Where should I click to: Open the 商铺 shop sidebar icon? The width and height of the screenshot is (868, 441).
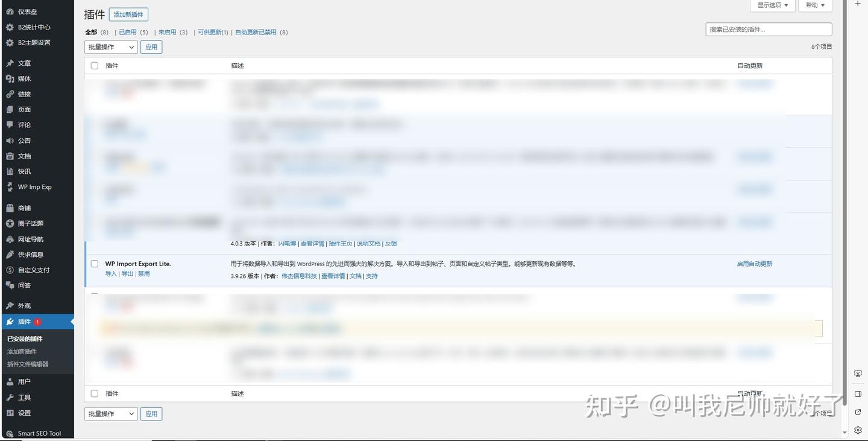[x=8, y=208]
